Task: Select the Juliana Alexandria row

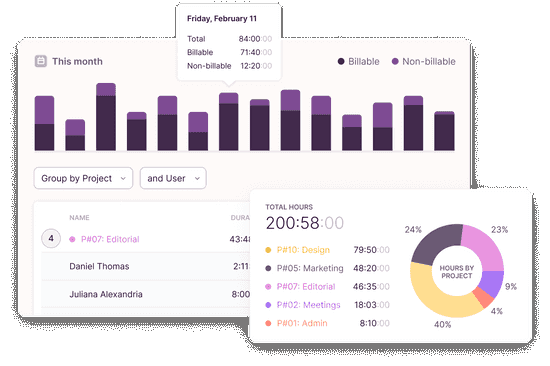Action: tap(146, 294)
